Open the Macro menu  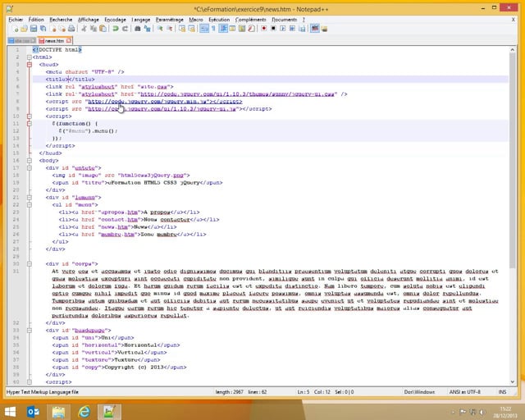click(x=196, y=20)
